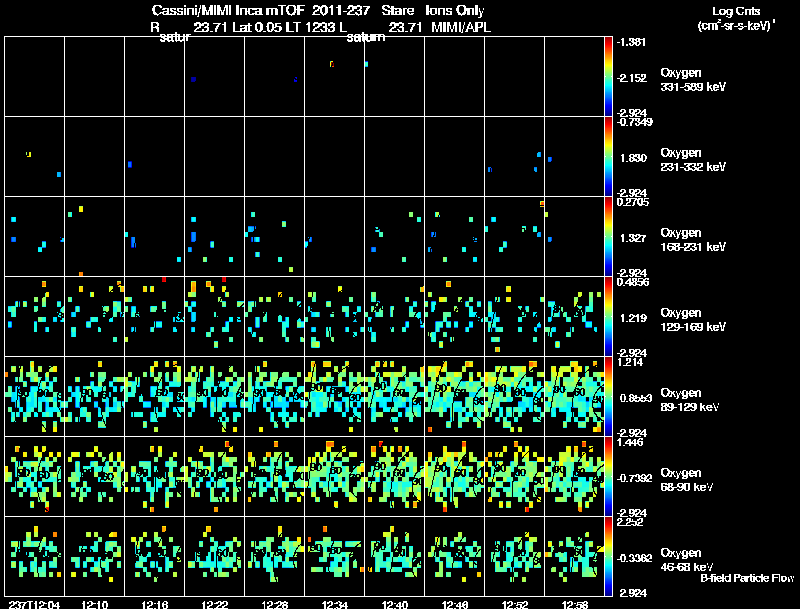Click the '12:34' time axis label
This screenshot has width=800, height=609.
pyautogui.click(x=335, y=604)
